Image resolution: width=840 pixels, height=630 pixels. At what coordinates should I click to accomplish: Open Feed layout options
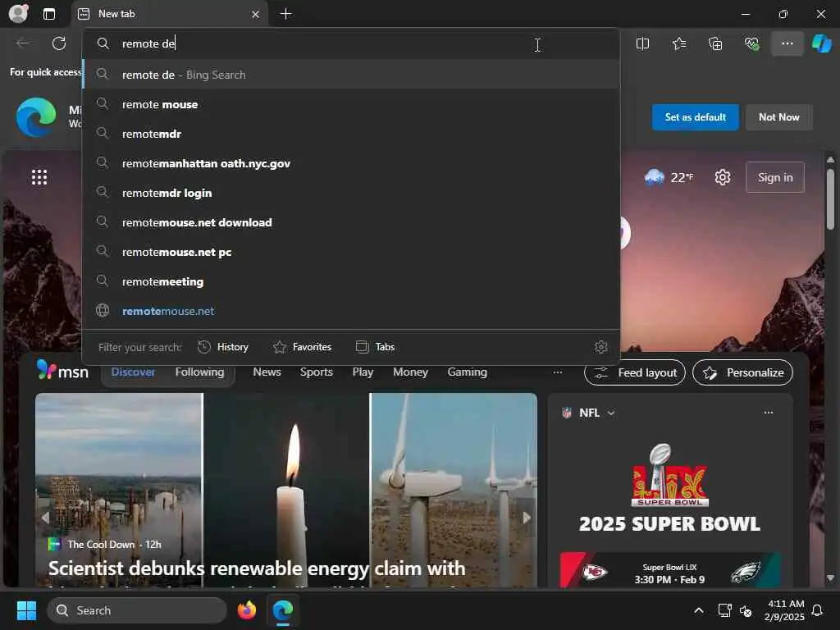[x=635, y=372]
